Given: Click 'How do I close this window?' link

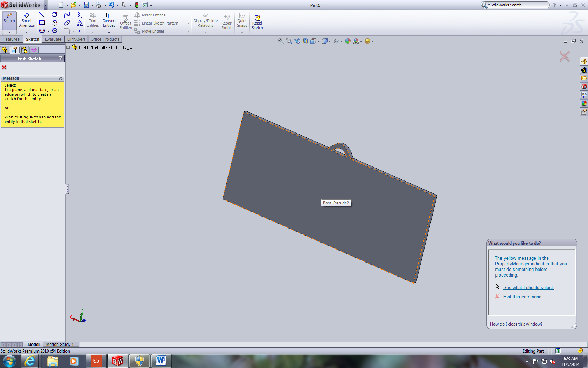Looking at the screenshot, I should click(516, 324).
